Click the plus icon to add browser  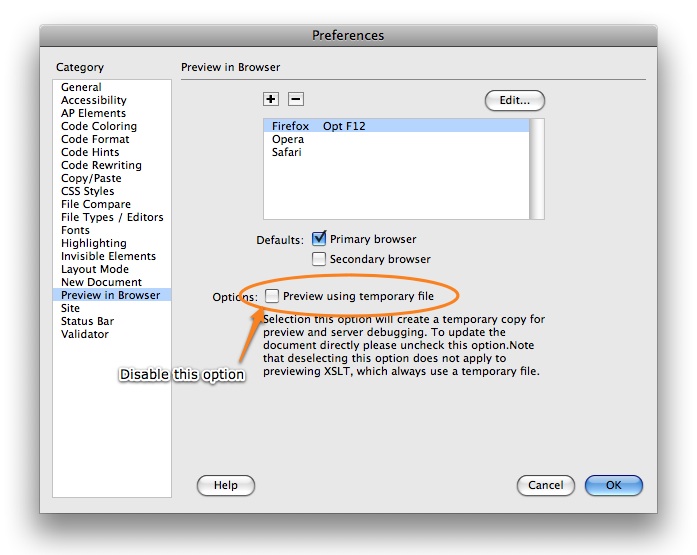(271, 99)
